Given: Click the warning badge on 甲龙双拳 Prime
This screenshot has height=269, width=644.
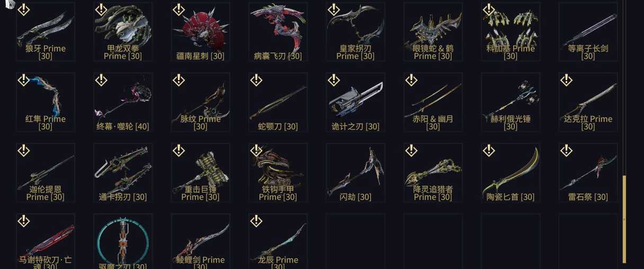Looking at the screenshot, I should (x=101, y=10).
